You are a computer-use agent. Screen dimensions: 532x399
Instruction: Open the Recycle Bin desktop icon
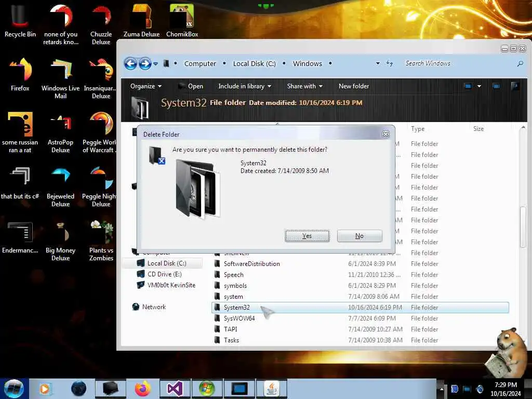click(x=20, y=21)
